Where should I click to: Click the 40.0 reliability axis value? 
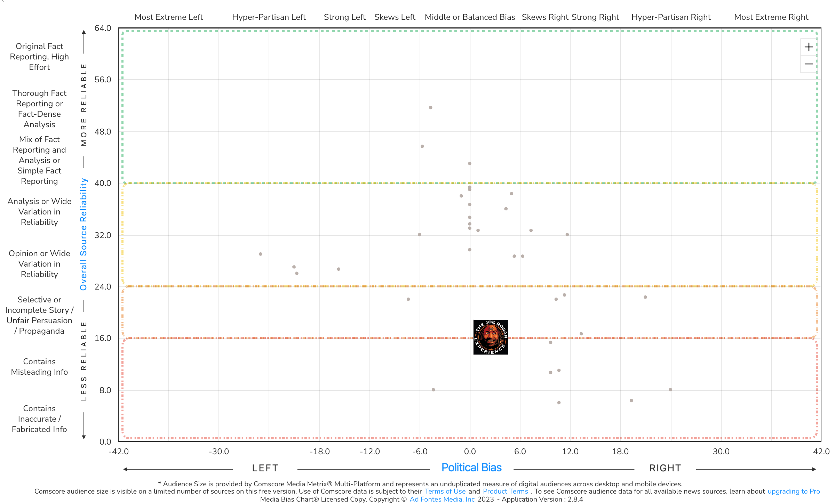tap(103, 183)
